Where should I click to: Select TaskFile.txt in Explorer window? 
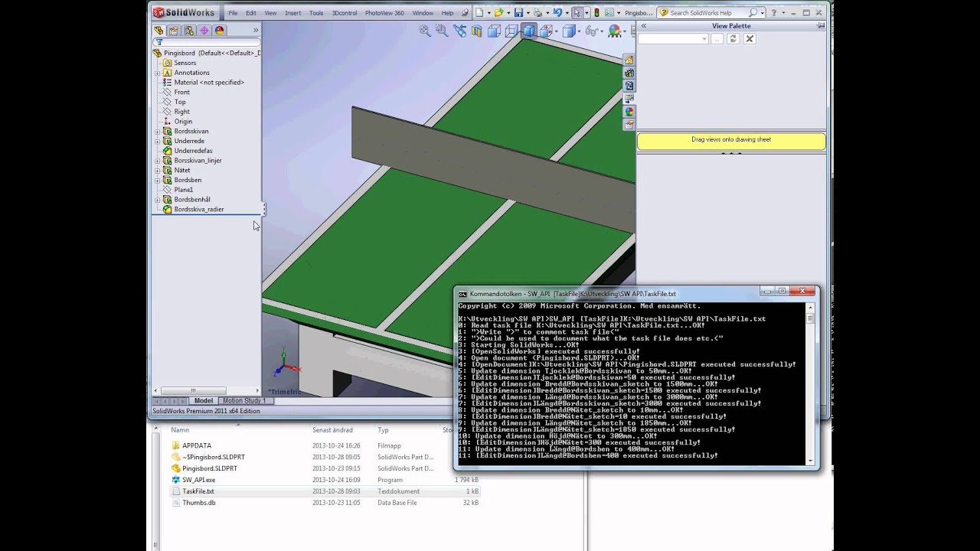click(198, 491)
